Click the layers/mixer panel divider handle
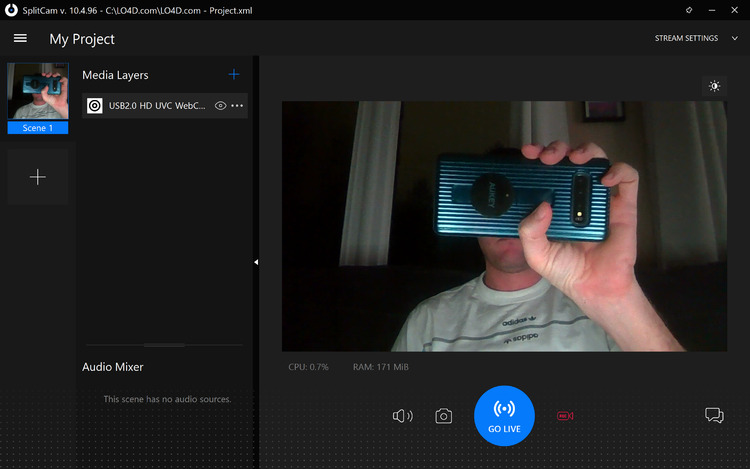This screenshot has height=469, width=750. coord(164,345)
